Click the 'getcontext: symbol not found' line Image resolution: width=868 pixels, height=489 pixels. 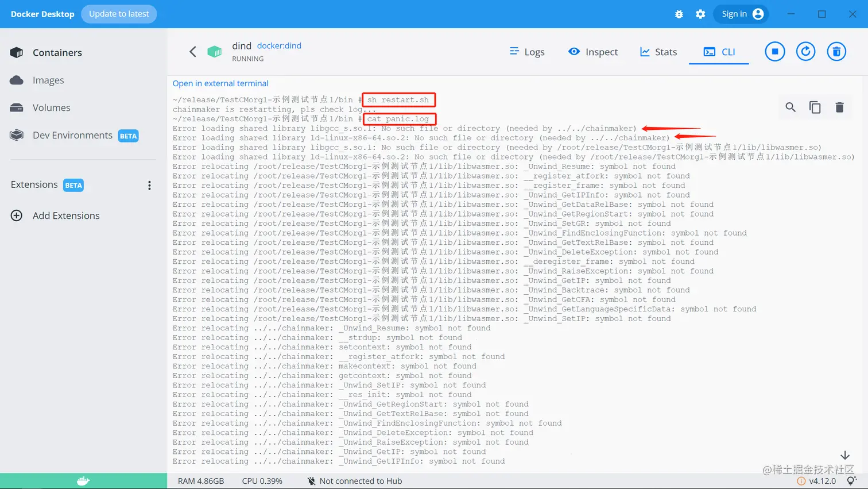click(x=322, y=376)
